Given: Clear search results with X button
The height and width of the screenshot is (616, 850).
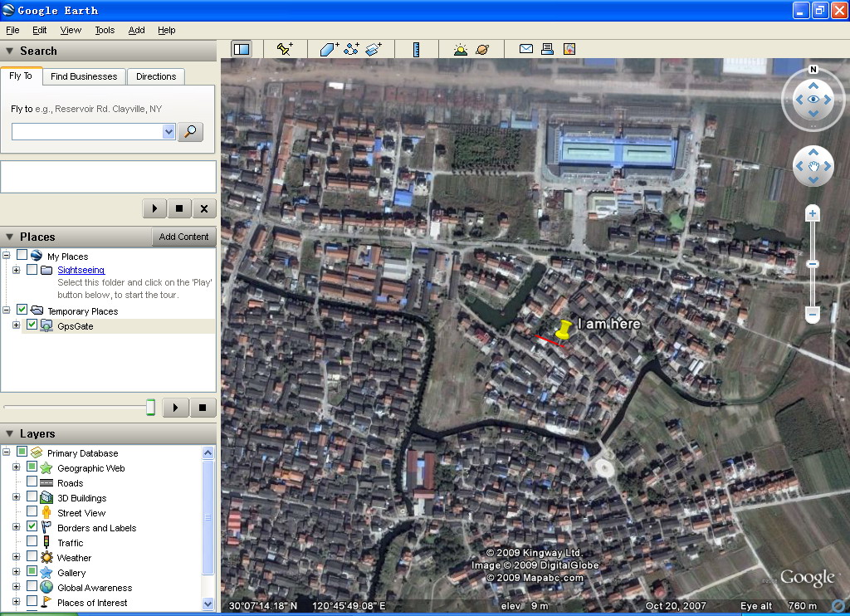Looking at the screenshot, I should (x=204, y=208).
